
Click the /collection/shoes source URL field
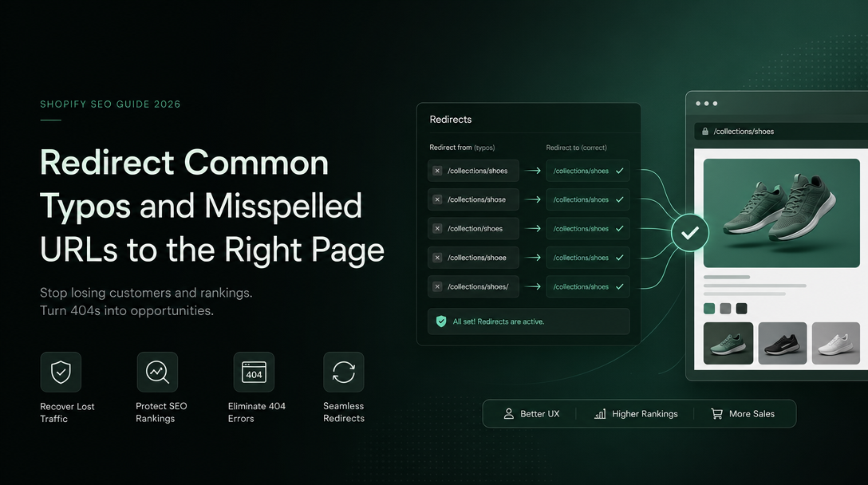473,228
